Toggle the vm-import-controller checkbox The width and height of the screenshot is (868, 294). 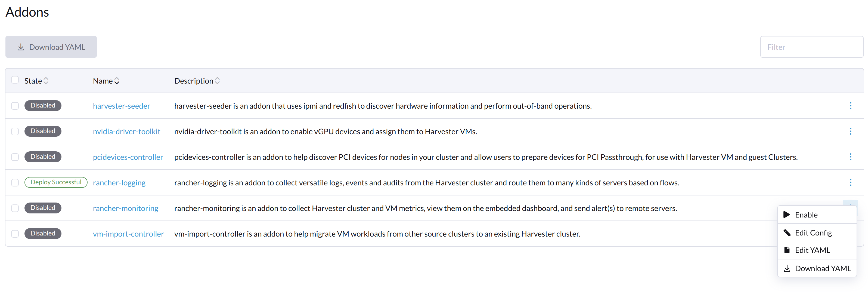[x=15, y=233]
